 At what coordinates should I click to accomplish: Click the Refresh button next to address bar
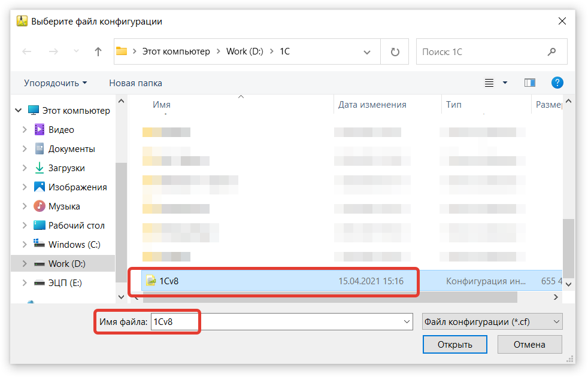395,52
